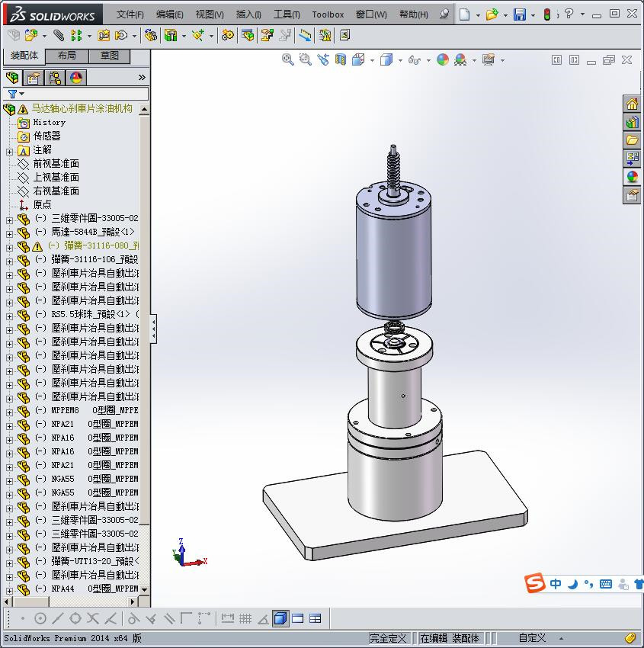Switch to the ConfigurationManager panel tab

[55, 77]
